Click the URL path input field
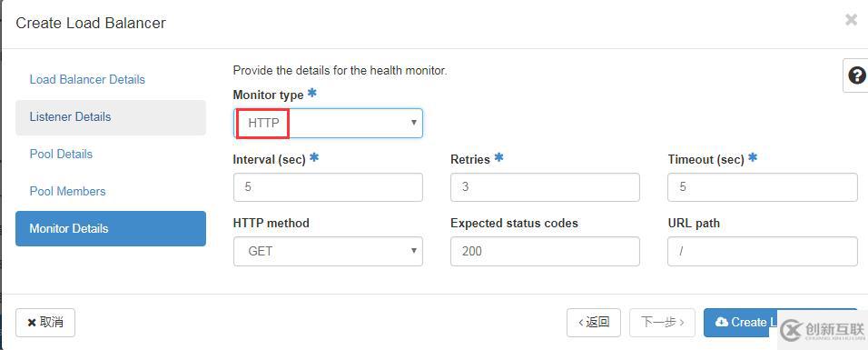Image resolution: width=868 pixels, height=350 pixels. click(763, 251)
